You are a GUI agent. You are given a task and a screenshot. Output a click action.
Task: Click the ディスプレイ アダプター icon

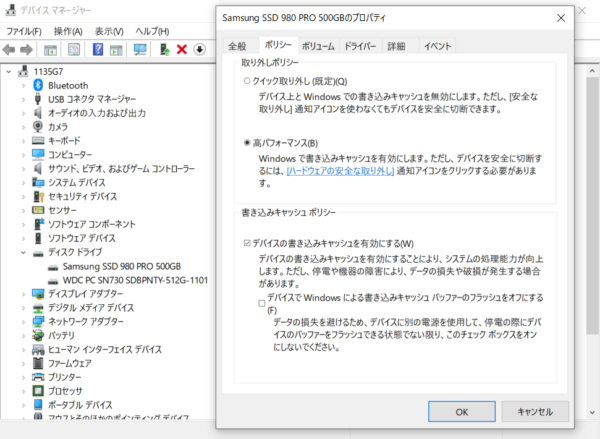point(38,294)
